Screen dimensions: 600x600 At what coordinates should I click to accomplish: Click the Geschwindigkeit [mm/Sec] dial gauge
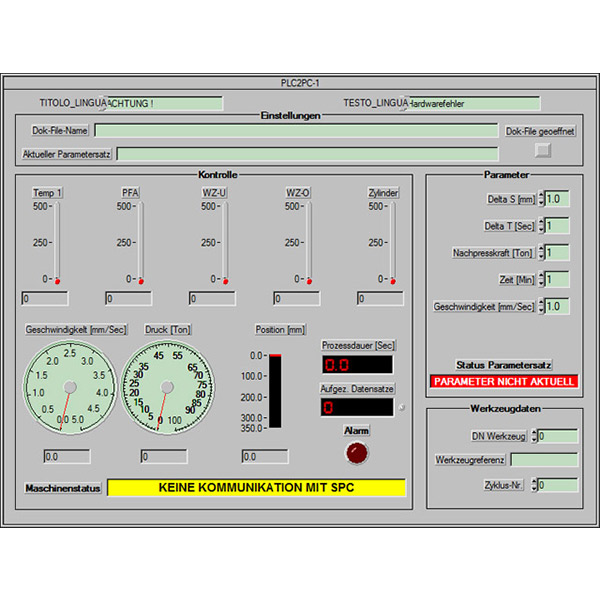pyautogui.click(x=70, y=388)
